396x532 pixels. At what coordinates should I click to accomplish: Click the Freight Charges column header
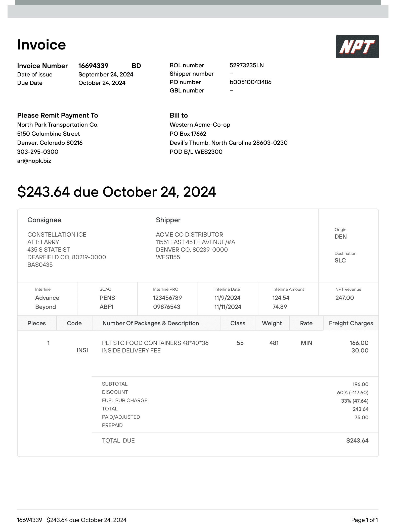coord(351,323)
